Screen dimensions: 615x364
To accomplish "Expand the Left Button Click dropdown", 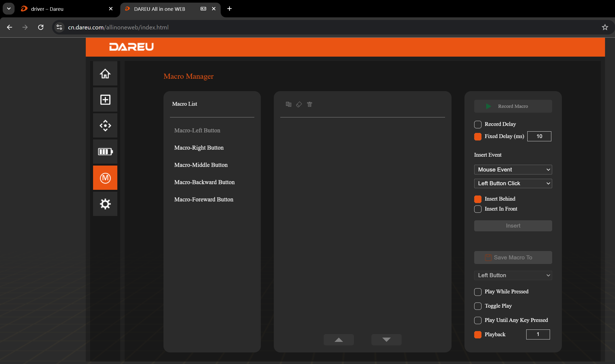I will (513, 183).
